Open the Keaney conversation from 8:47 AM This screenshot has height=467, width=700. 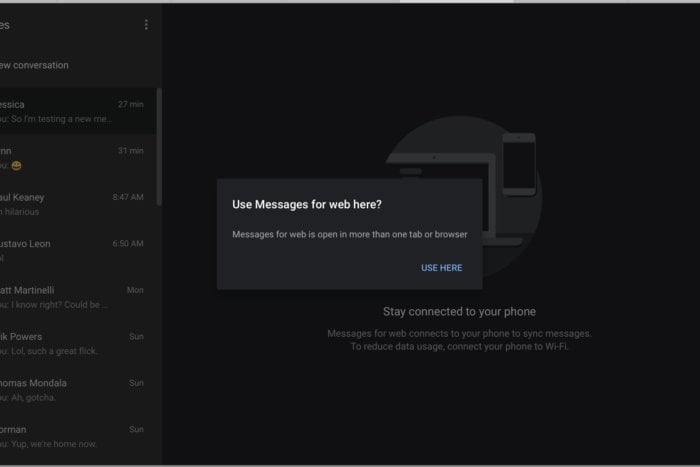[78, 204]
